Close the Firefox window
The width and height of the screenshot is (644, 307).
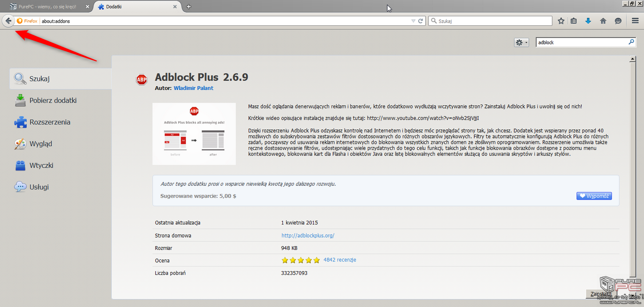[640, 3]
